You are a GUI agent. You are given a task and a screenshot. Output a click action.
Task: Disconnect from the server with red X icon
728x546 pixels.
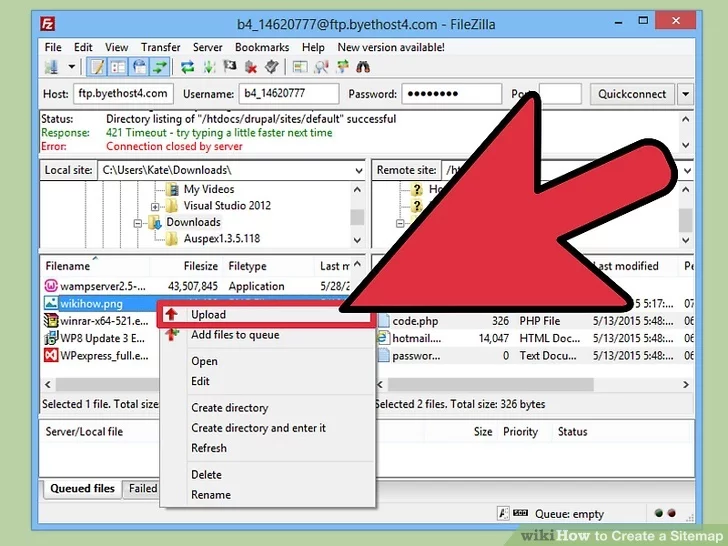tap(251, 67)
